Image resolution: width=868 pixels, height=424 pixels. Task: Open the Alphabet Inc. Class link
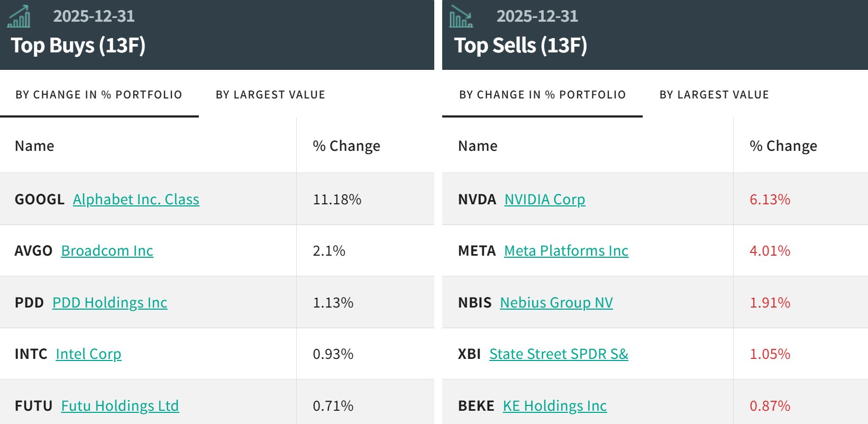136,200
